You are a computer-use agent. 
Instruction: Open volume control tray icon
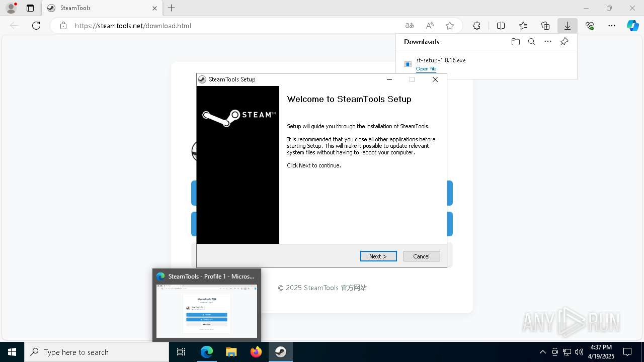[x=579, y=352]
